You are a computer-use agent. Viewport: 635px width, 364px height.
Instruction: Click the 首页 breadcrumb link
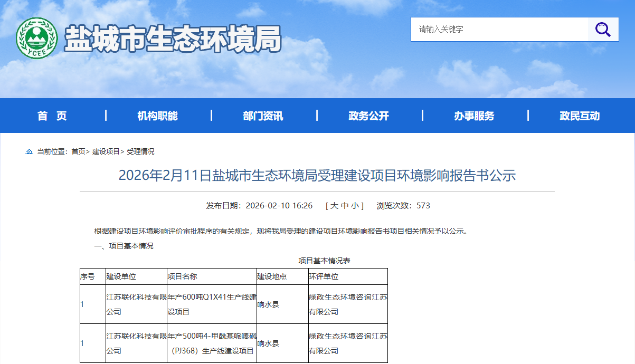click(78, 152)
